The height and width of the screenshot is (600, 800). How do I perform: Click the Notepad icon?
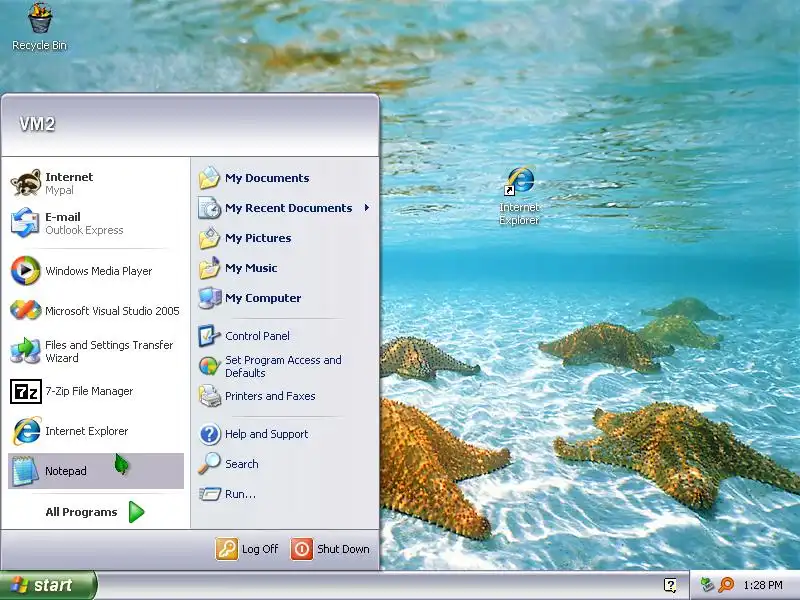[x=24, y=471]
